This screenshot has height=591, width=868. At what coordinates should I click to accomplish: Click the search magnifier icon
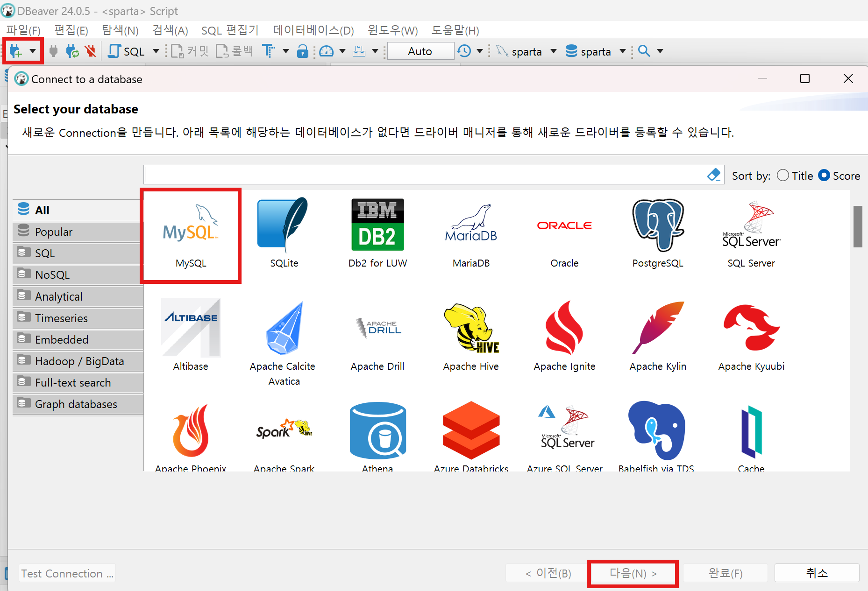644,51
